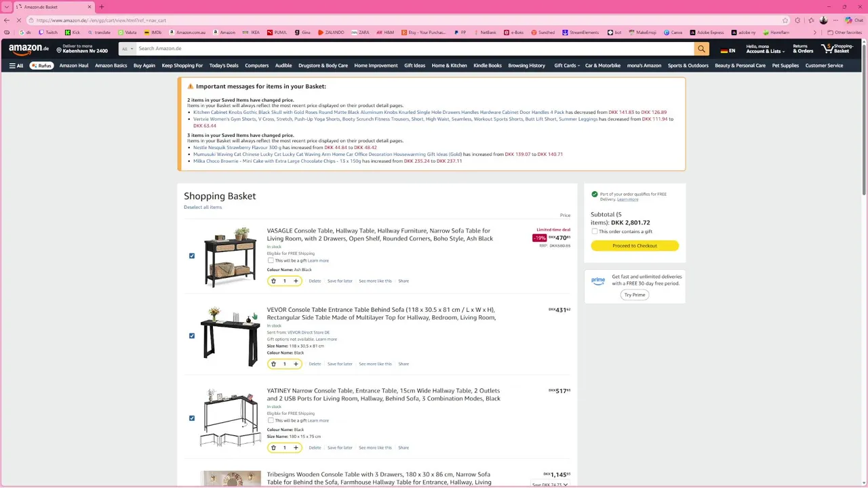
Task: Click the Rufus nav pill
Action: coord(42,66)
